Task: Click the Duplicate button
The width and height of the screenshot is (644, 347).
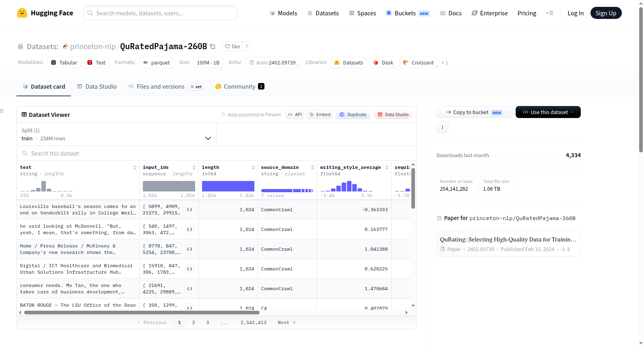Action: (x=353, y=114)
